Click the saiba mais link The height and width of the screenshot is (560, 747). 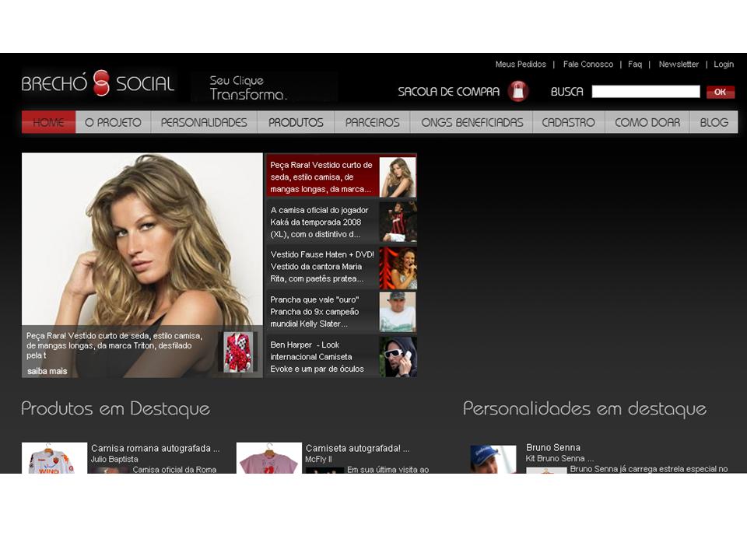coord(47,371)
